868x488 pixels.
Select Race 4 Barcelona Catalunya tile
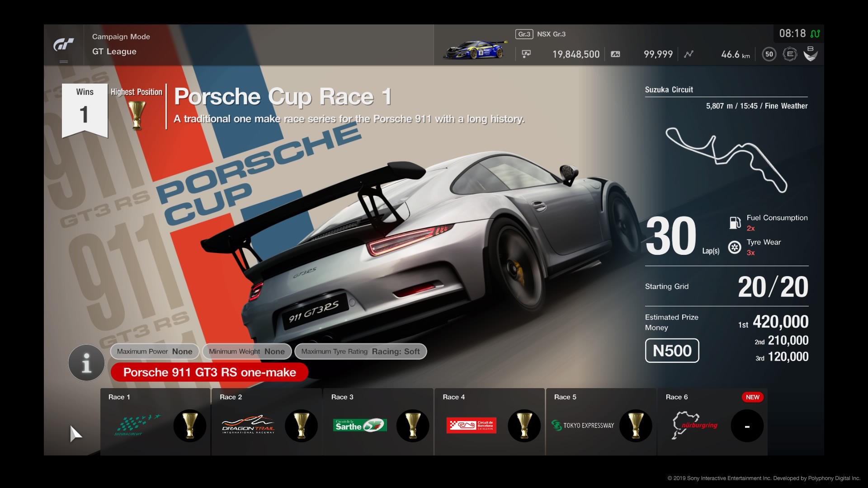click(490, 422)
